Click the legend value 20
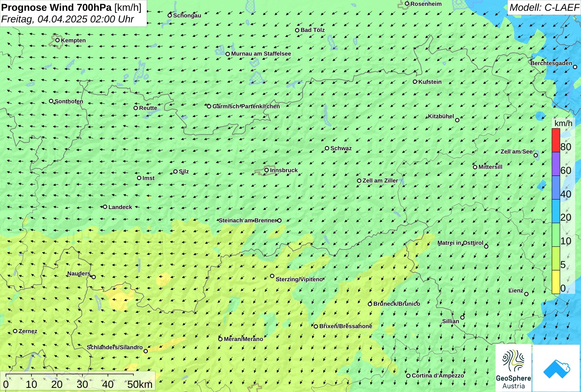 (x=566, y=217)
